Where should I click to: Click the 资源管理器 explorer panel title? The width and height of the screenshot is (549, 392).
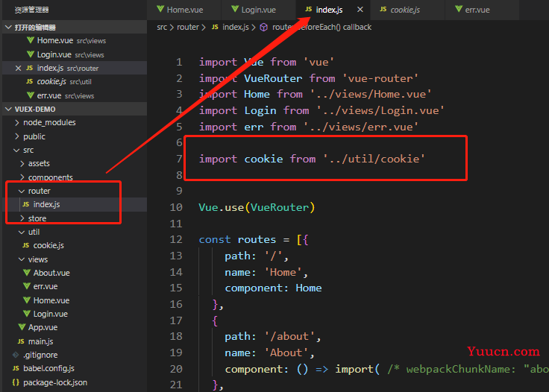[31, 10]
